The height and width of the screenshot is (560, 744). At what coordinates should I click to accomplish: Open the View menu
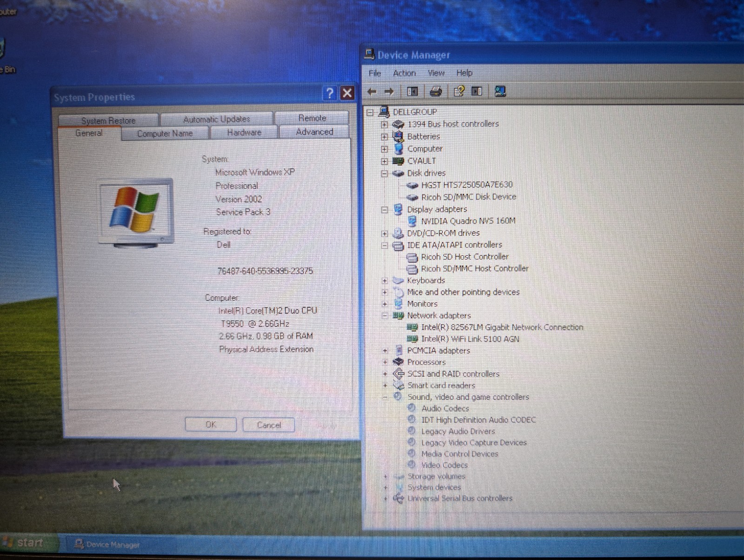click(436, 73)
